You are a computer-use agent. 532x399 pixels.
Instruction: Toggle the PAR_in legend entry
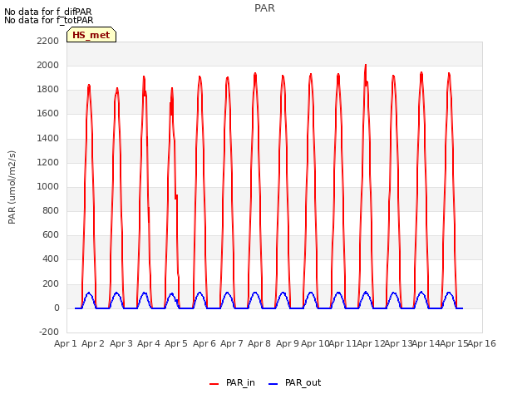coord(232,382)
